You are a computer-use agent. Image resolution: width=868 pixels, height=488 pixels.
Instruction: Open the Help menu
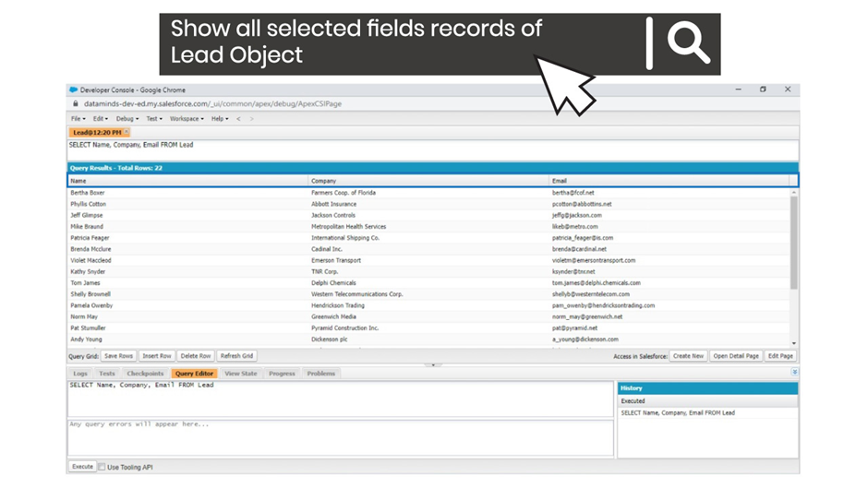point(220,118)
